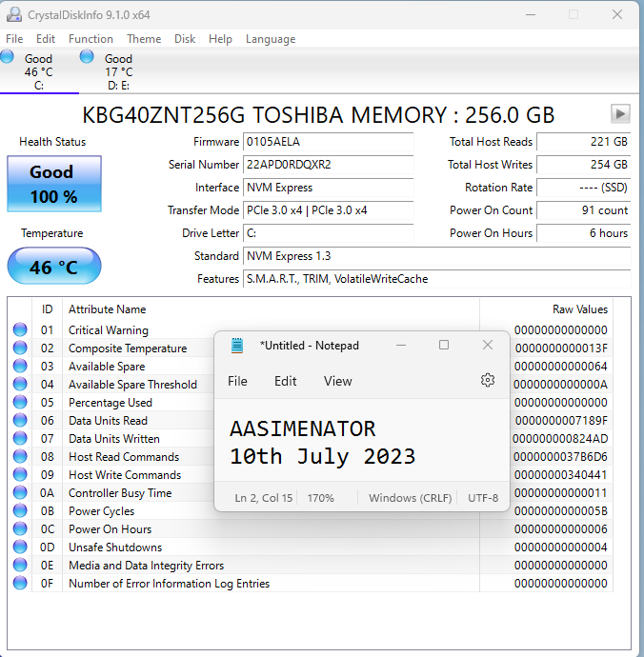Open CrystalDiskInfo File menu
Image resolution: width=644 pixels, height=657 pixels.
click(x=14, y=39)
